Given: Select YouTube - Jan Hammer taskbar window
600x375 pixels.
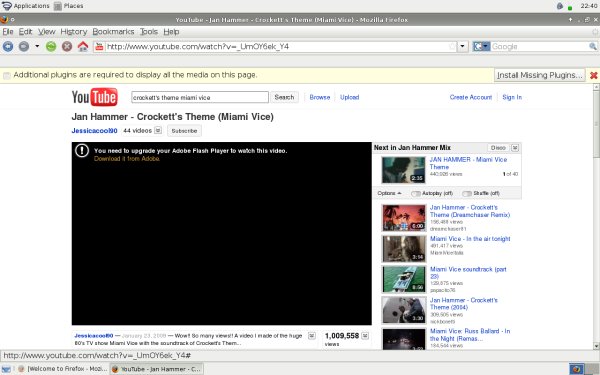Looking at the screenshot, I should point(157,369).
